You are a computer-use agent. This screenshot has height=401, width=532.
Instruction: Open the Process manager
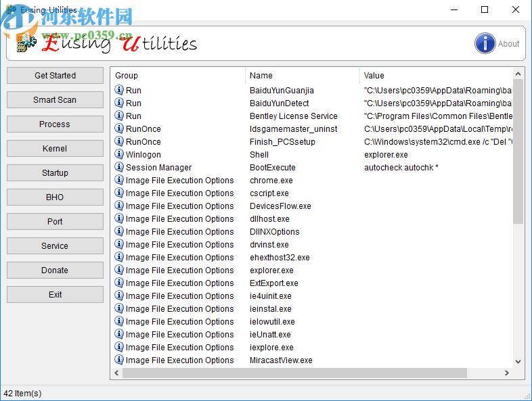(x=55, y=124)
